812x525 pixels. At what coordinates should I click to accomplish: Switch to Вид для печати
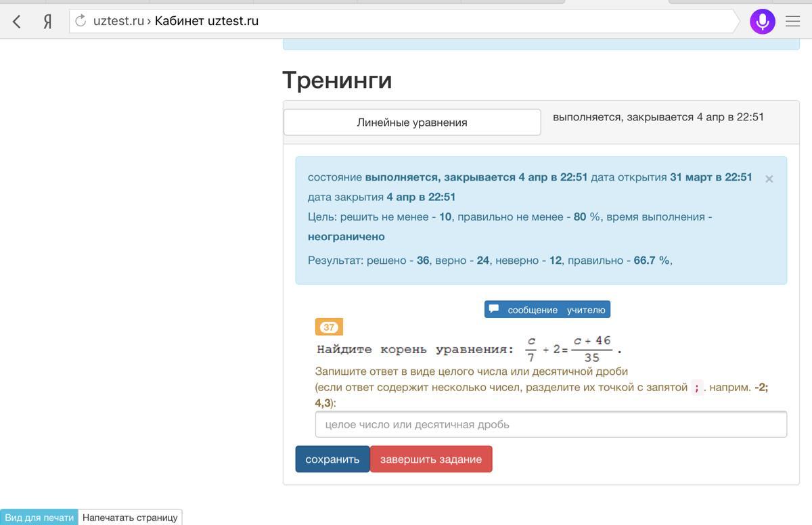point(39,517)
